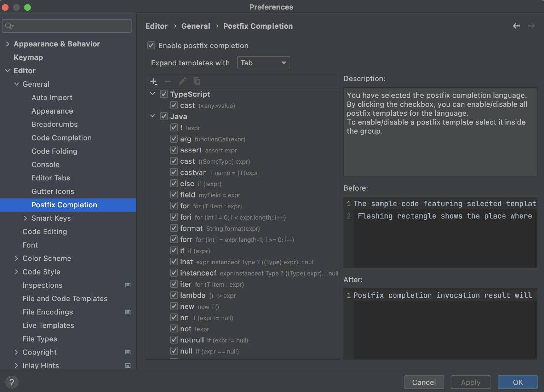
Task: Click the Description text area
Action: 440,132
